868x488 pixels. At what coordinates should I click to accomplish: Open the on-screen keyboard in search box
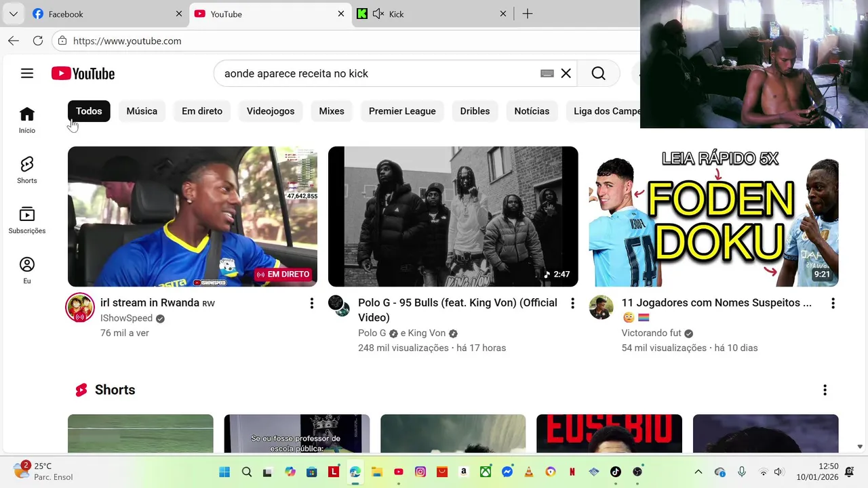(x=547, y=73)
